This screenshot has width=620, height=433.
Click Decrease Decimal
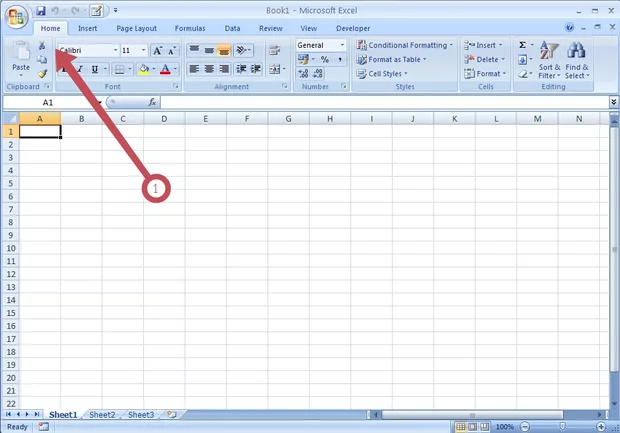(x=318, y=74)
